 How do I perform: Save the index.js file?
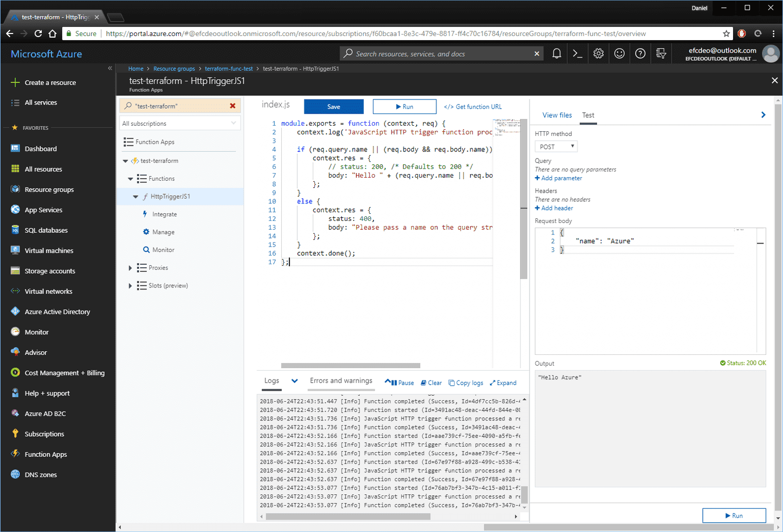pos(334,107)
